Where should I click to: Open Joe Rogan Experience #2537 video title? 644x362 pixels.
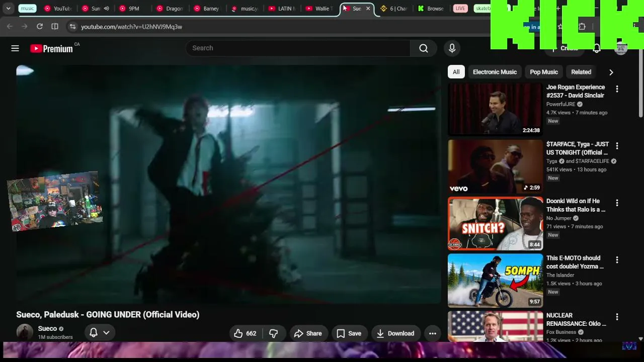[x=576, y=91]
